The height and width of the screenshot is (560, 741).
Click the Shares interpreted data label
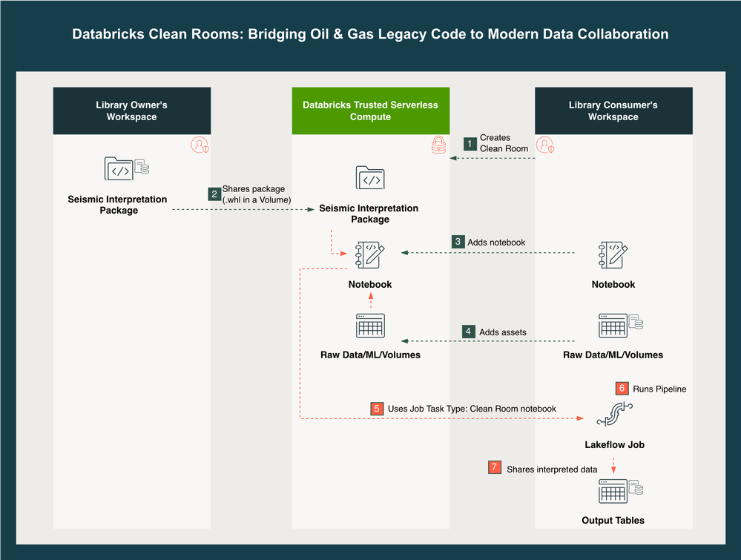[552, 470]
